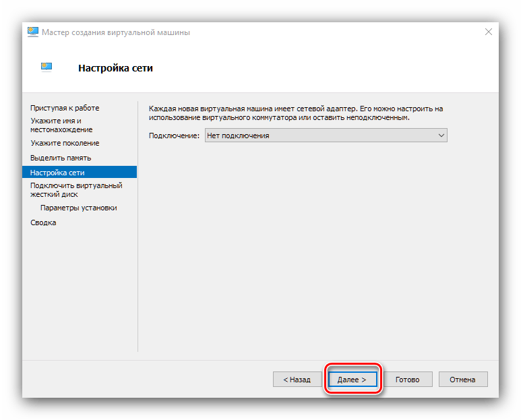Image resolution: width=521 pixels, height=420 pixels.
Task: Click the Настройка сети page heading
Action: 116,68
